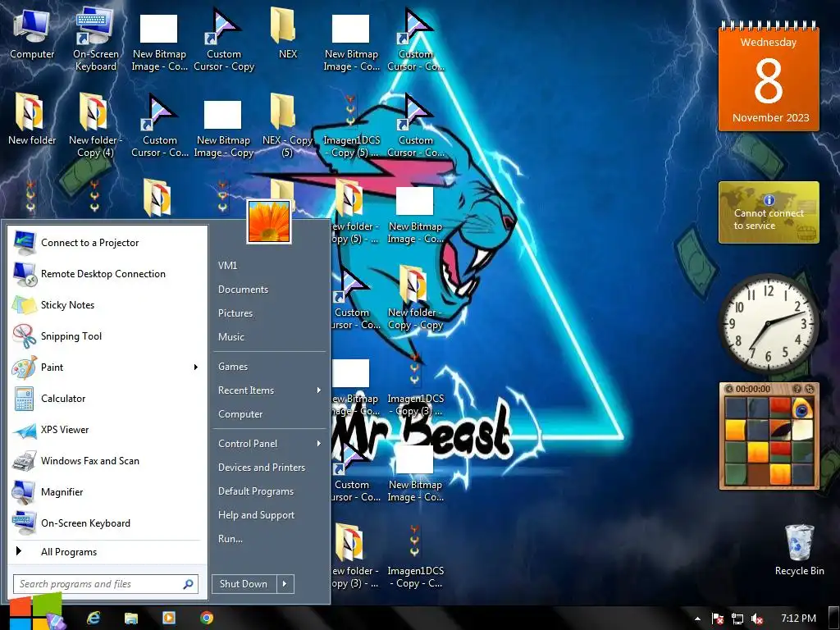Select the NEX folder on desktop
Image resolution: width=840 pixels, height=630 pixels.
pos(287,33)
